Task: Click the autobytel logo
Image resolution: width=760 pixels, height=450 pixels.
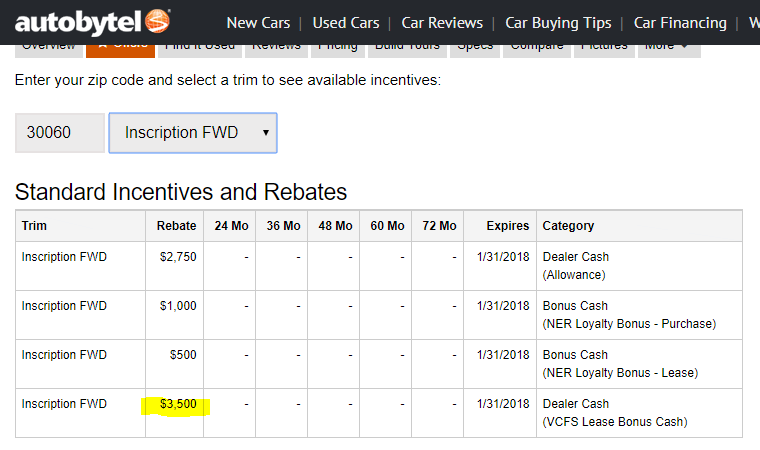Action: tap(92, 22)
